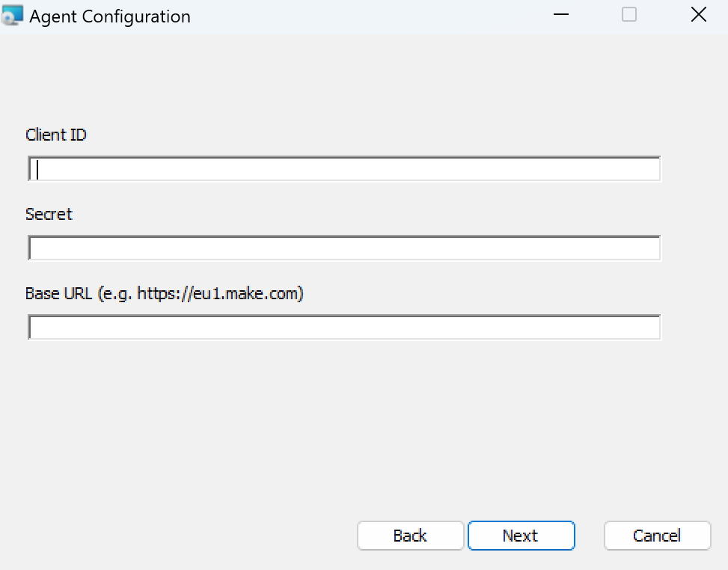The width and height of the screenshot is (728, 570).
Task: Click the right end of Secret field
Action: [x=650, y=248]
